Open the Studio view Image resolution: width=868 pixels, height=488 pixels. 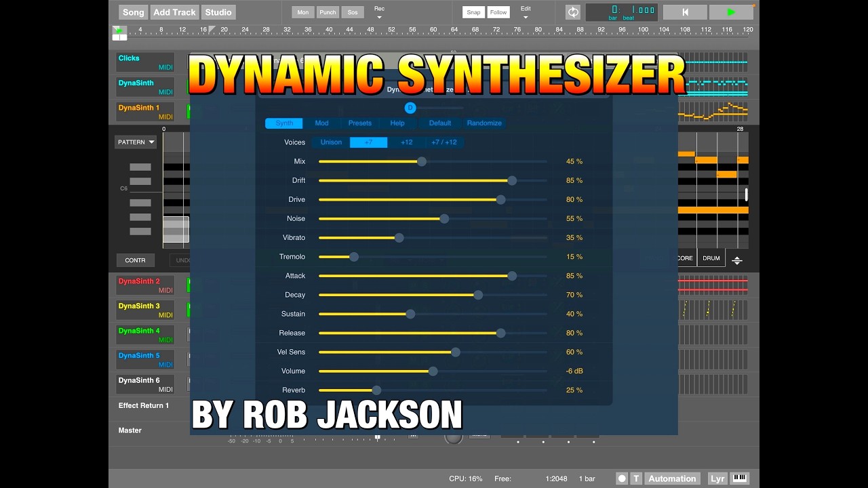[x=218, y=12]
